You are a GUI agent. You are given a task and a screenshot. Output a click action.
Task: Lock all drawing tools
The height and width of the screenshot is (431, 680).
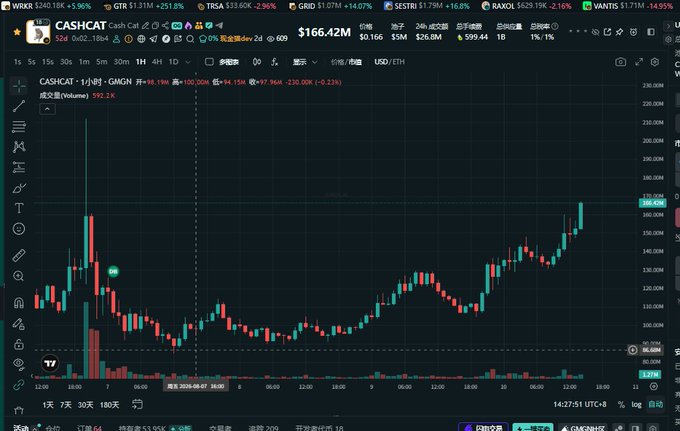pyautogui.click(x=19, y=344)
